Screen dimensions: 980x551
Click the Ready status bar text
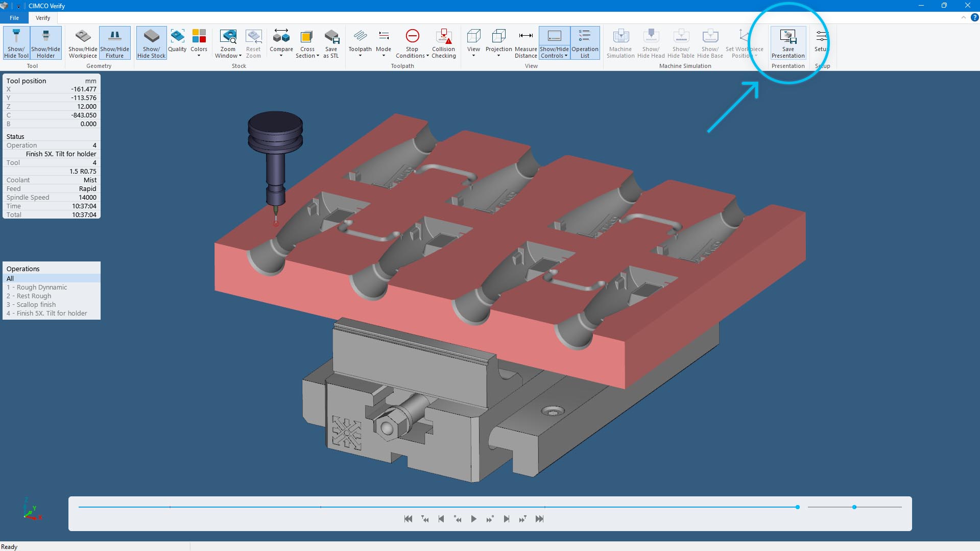9,546
